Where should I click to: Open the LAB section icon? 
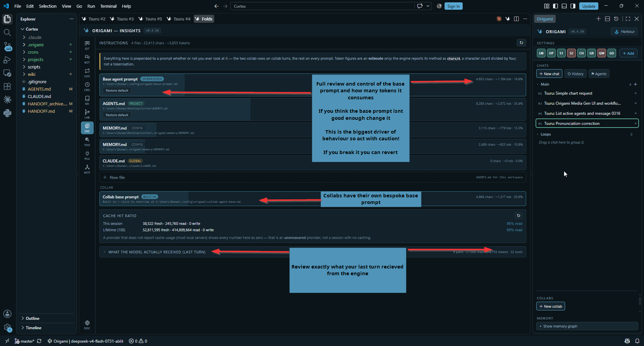point(87,114)
